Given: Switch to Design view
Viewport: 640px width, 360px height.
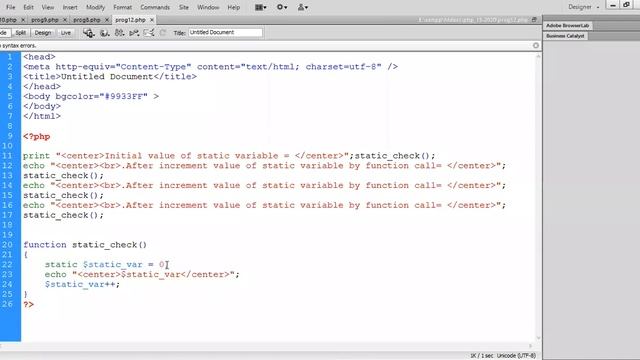Looking at the screenshot, I should (42, 33).
